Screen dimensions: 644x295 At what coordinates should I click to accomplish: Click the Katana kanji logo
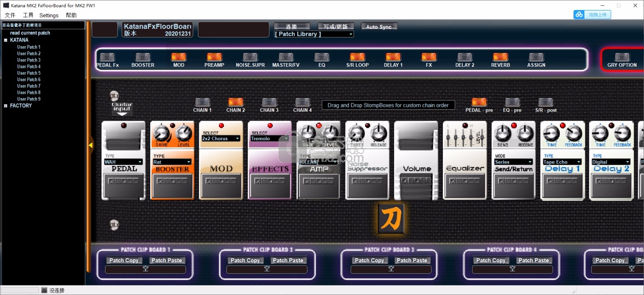[391, 219]
